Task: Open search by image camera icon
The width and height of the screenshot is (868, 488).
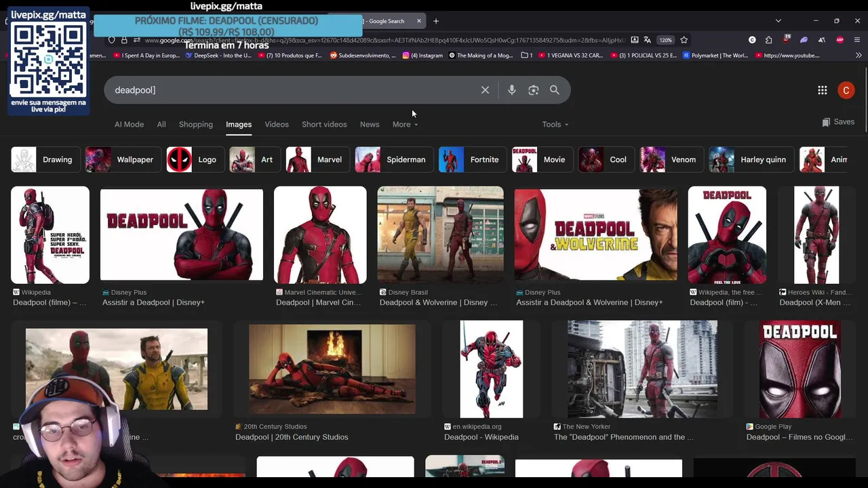Action: pos(534,90)
